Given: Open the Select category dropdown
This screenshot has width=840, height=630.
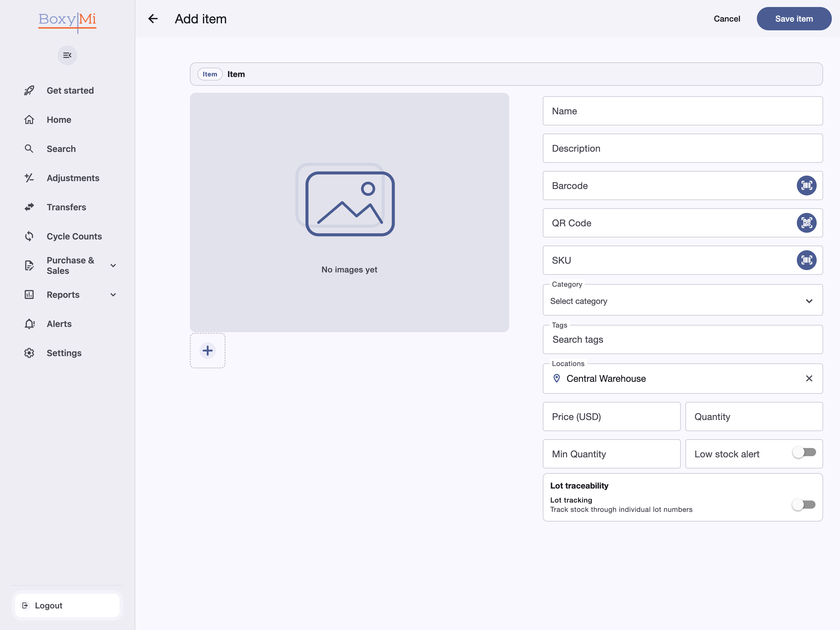Looking at the screenshot, I should [683, 300].
